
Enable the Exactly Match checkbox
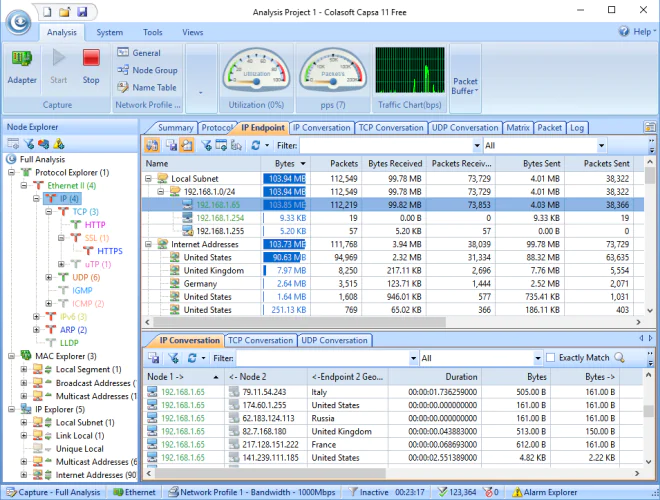[551, 357]
